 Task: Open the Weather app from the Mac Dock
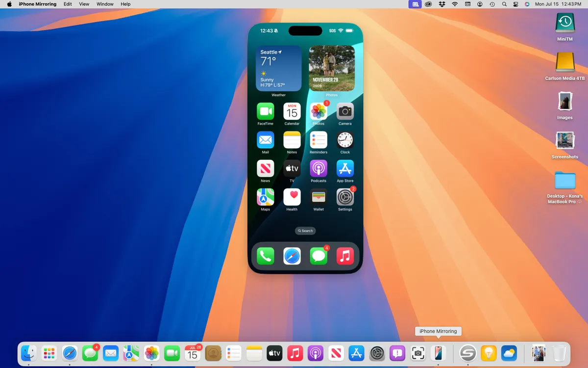click(x=509, y=353)
